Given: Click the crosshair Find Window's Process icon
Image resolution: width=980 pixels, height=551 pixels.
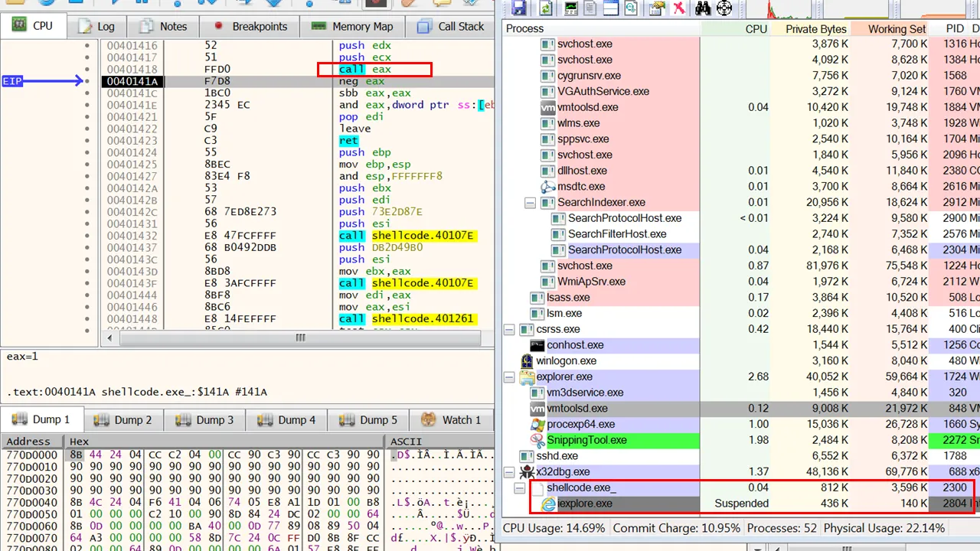Looking at the screenshot, I should (x=724, y=8).
